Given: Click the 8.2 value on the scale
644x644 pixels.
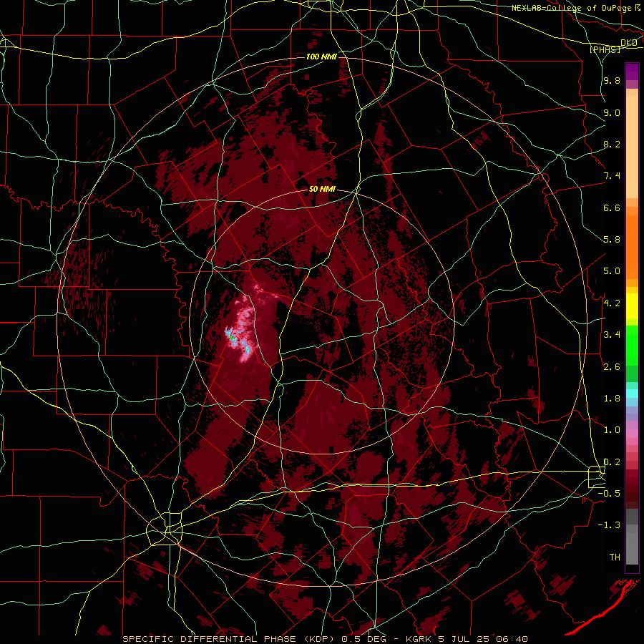Looking at the screenshot, I should pyautogui.click(x=612, y=144).
